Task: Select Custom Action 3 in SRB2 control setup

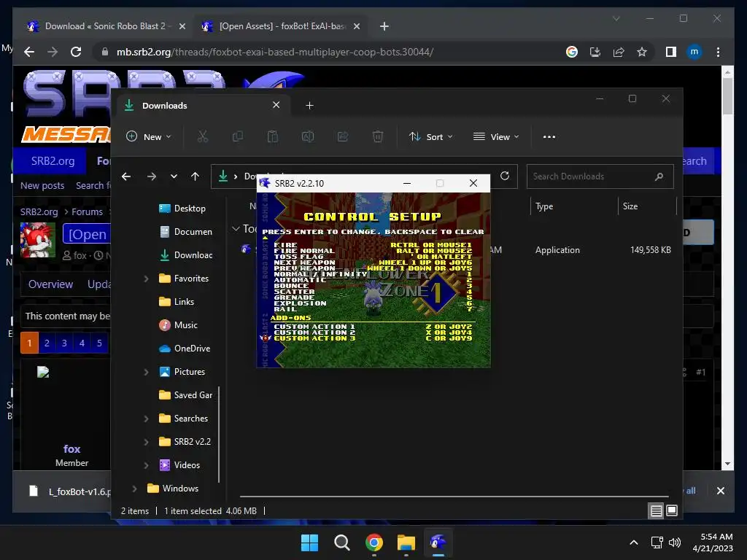Action: [373, 338]
